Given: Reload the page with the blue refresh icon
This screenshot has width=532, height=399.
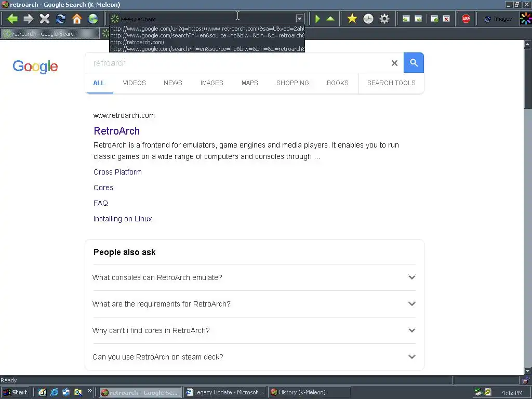Looking at the screenshot, I should pos(61,19).
